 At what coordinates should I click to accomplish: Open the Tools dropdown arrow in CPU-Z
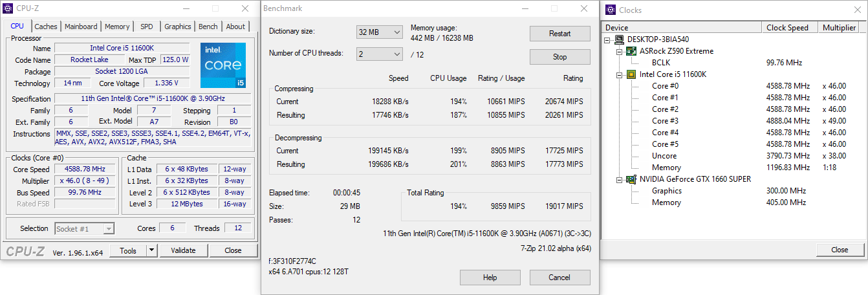click(x=151, y=250)
